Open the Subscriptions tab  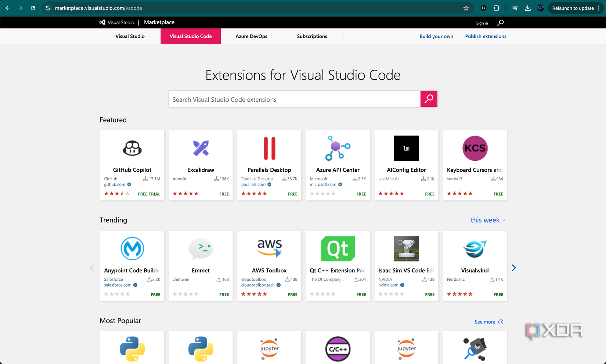click(x=312, y=36)
